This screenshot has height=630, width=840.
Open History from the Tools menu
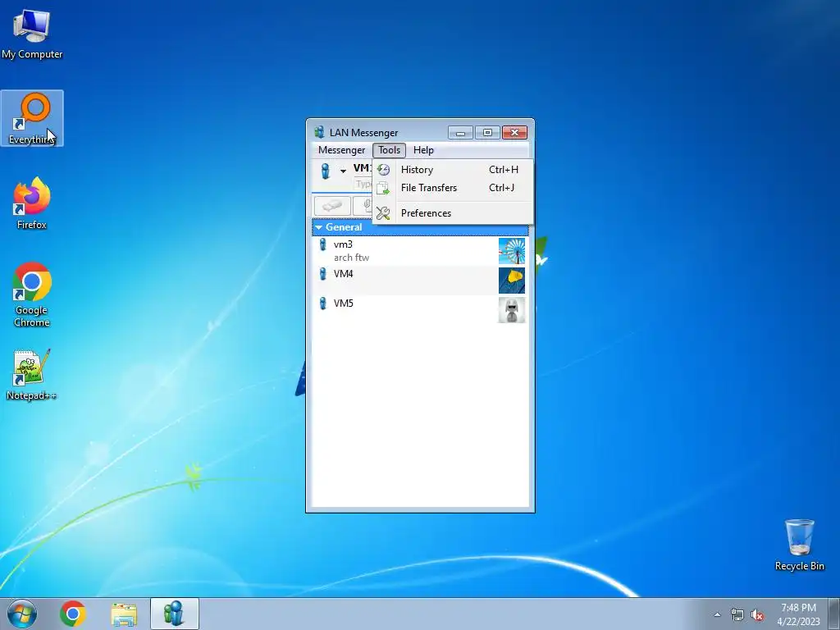pos(452,170)
